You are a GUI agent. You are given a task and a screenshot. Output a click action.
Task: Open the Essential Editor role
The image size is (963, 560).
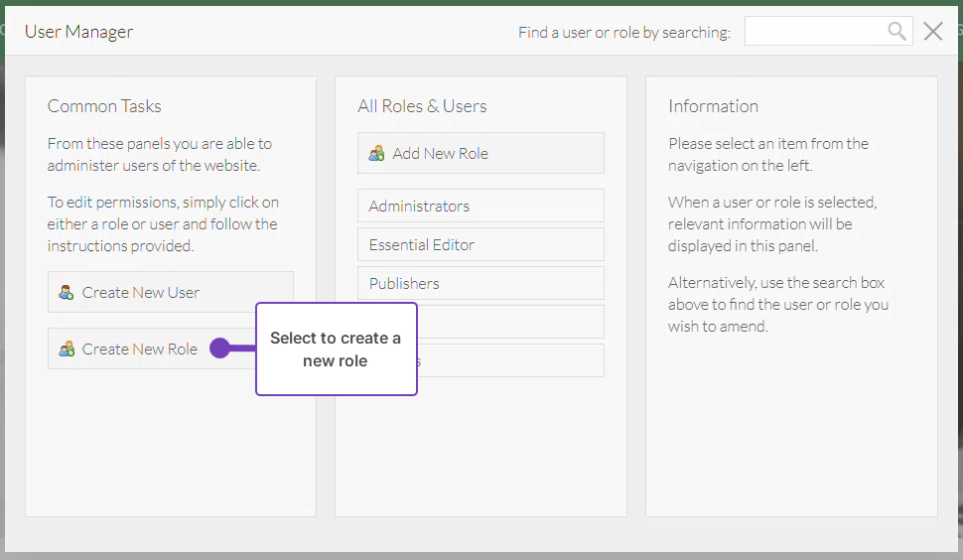(x=481, y=244)
